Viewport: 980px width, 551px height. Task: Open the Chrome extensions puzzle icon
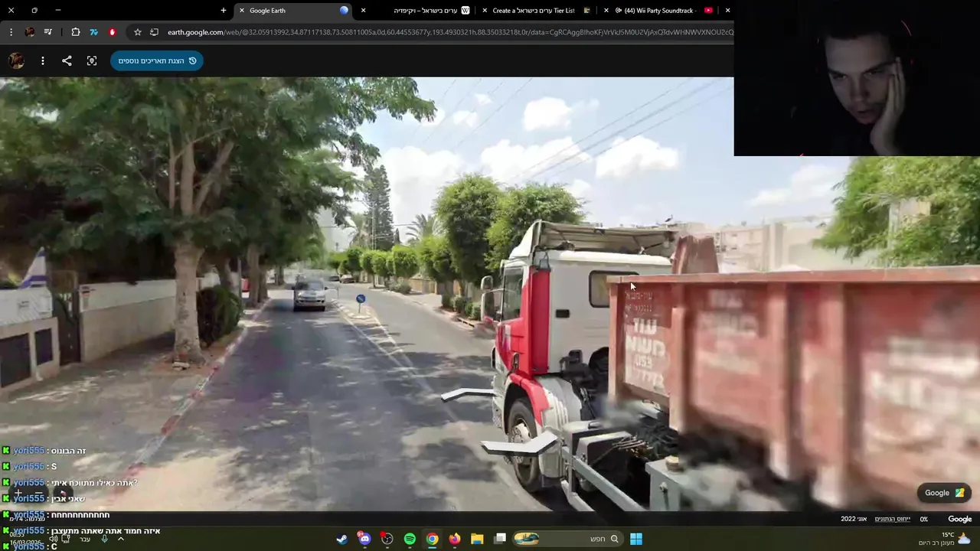pyautogui.click(x=75, y=32)
